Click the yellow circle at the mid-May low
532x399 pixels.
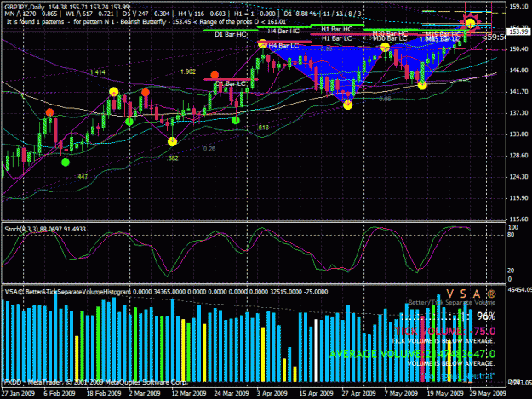click(422, 85)
